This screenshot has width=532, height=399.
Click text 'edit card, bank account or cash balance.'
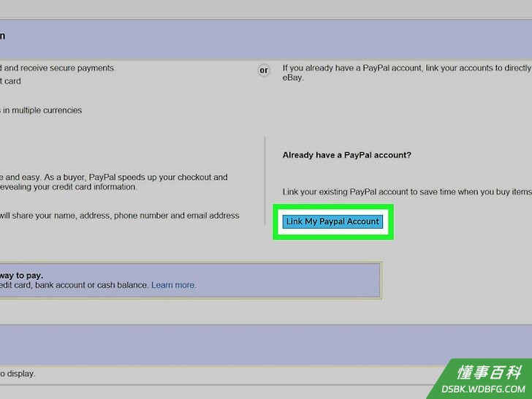(75, 285)
